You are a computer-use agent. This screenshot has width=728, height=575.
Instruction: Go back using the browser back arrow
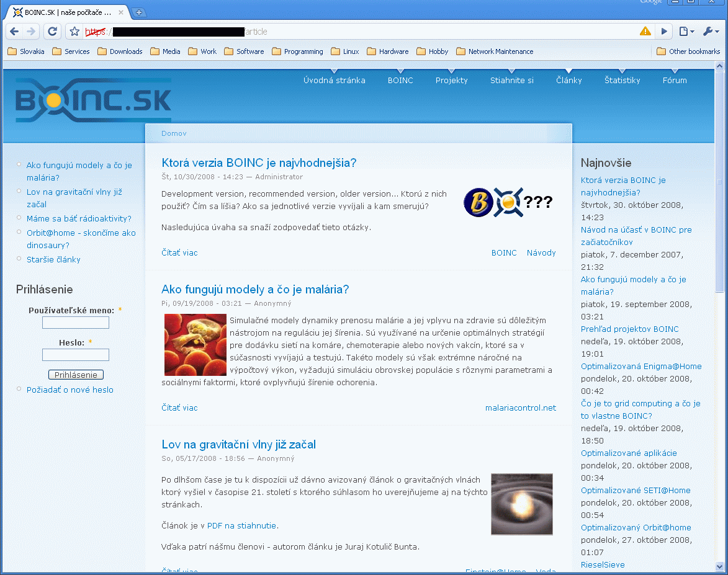tap(14, 32)
